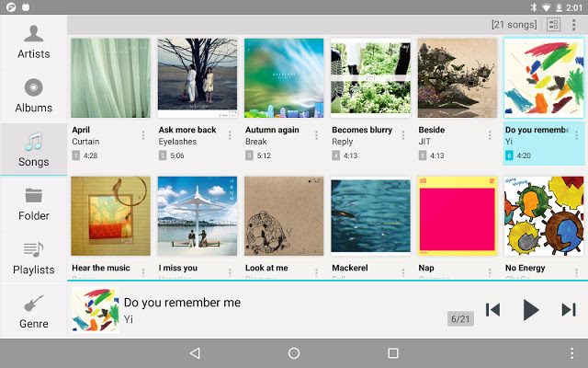Select the Ask more back album cover

click(x=198, y=78)
